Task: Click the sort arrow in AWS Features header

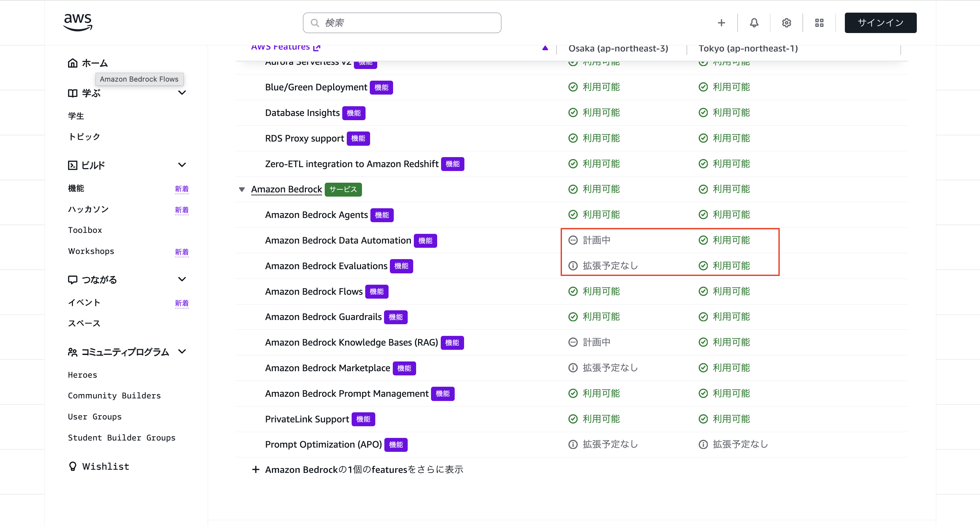Action: click(545, 48)
